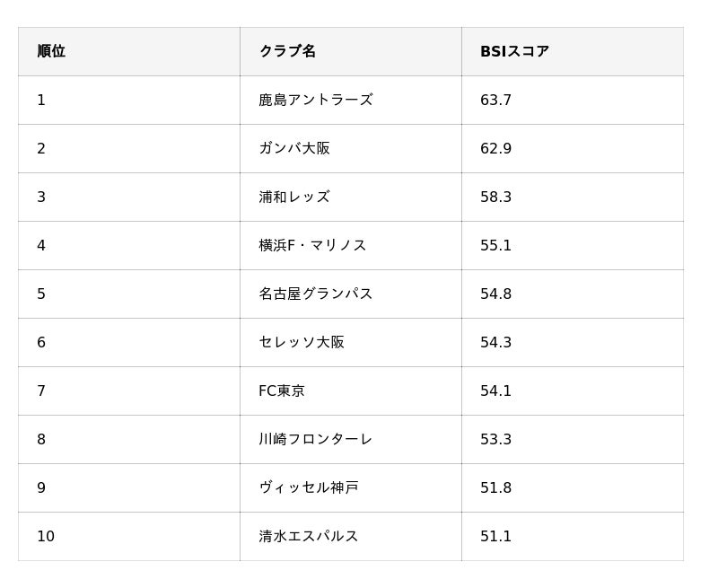
Task: Click the 53.3 score cell
Action: click(573, 440)
